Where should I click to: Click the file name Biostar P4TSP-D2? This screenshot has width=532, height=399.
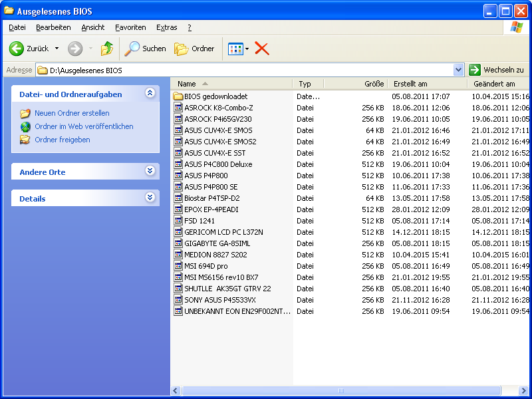[211, 198]
